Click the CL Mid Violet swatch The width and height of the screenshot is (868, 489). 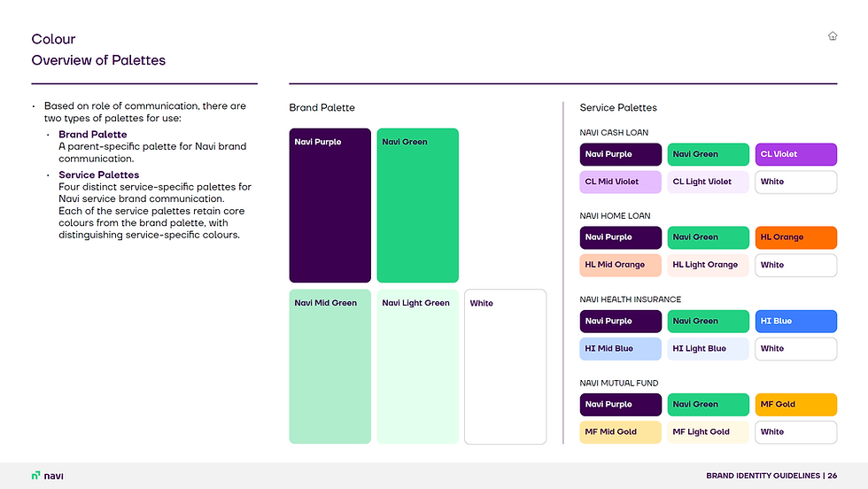point(621,182)
